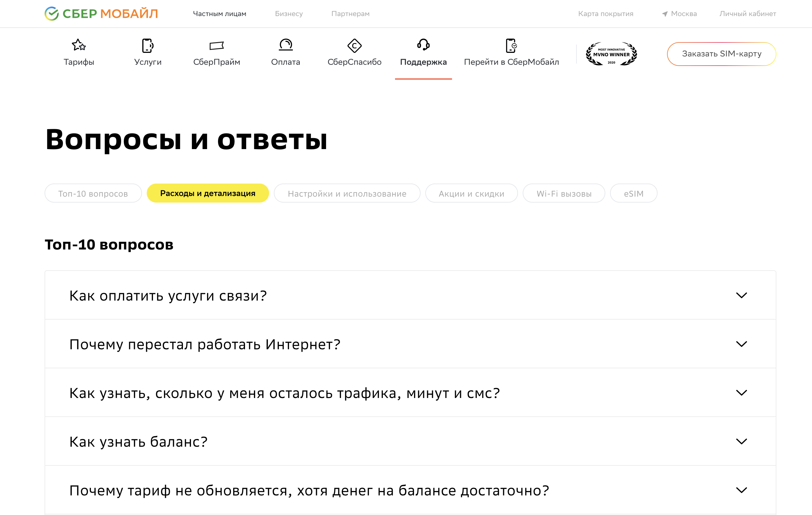Image resolution: width=812 pixels, height=515 pixels.
Task: Enable the eSIM filter chip
Action: click(633, 193)
